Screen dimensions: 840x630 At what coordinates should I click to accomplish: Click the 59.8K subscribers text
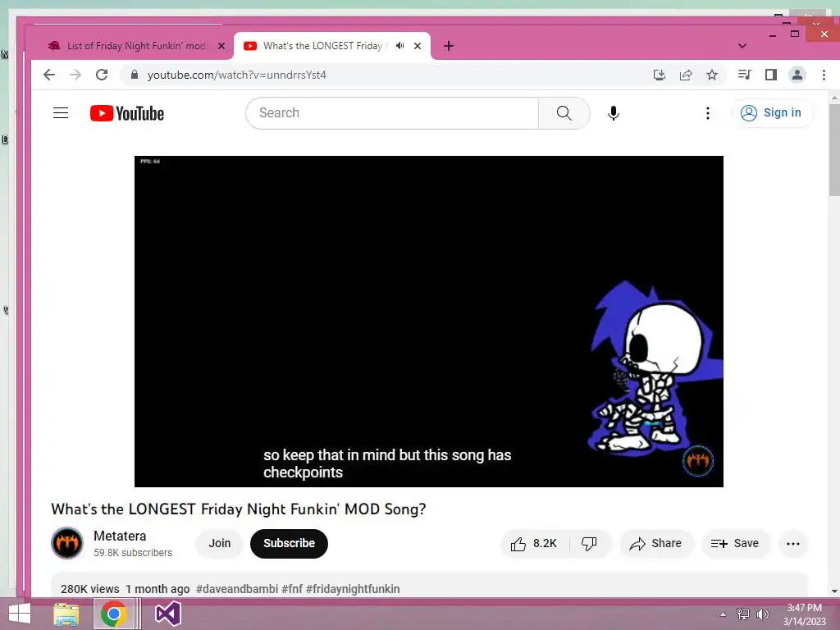pyautogui.click(x=133, y=553)
